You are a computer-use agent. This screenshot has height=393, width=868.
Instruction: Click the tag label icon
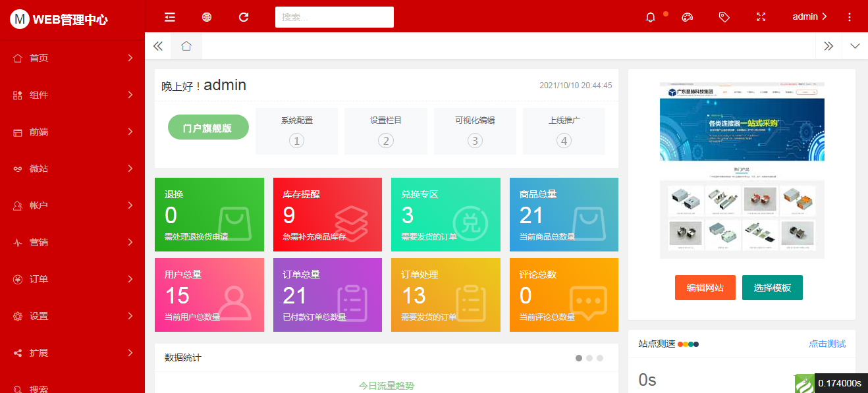(x=724, y=17)
